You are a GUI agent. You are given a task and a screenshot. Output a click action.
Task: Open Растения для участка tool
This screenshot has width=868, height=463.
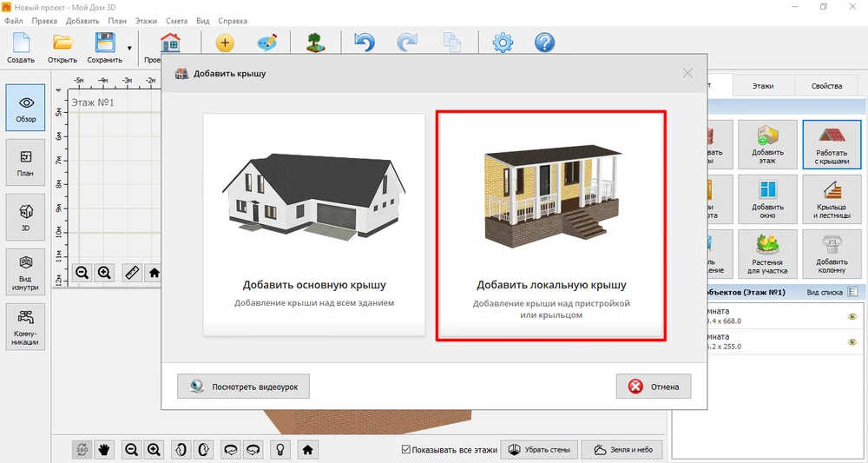(767, 255)
